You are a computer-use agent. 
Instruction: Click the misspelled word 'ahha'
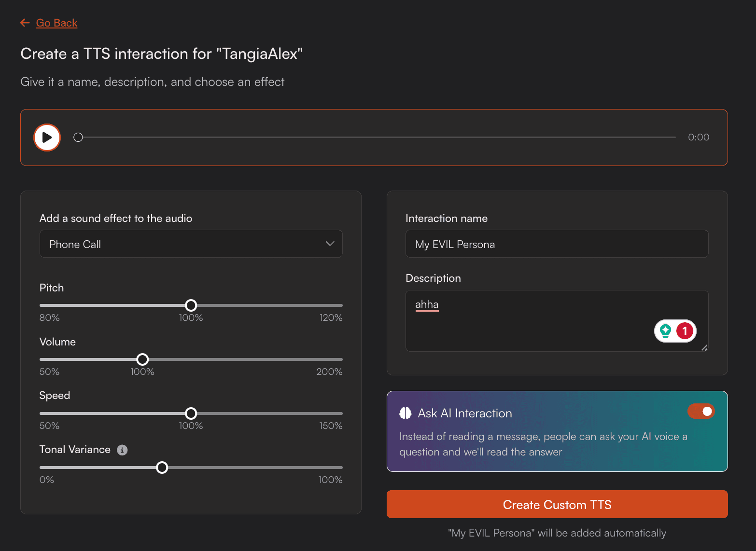pos(427,304)
